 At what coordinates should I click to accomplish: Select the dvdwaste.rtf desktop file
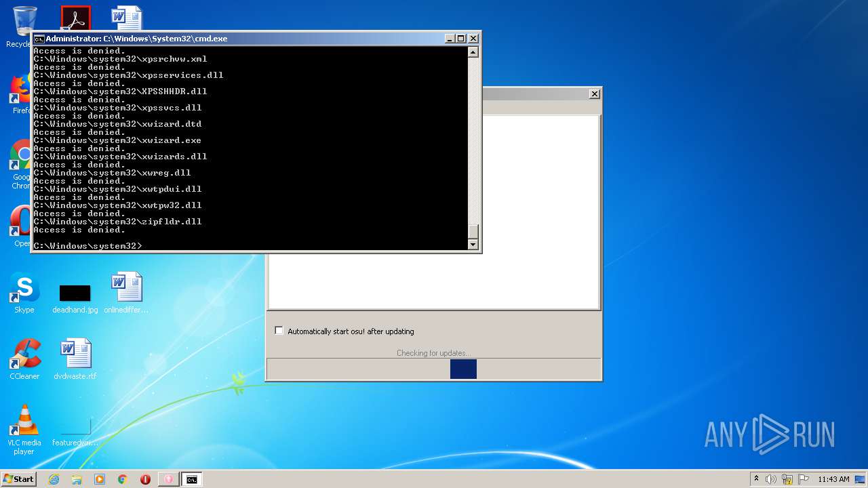(x=75, y=359)
